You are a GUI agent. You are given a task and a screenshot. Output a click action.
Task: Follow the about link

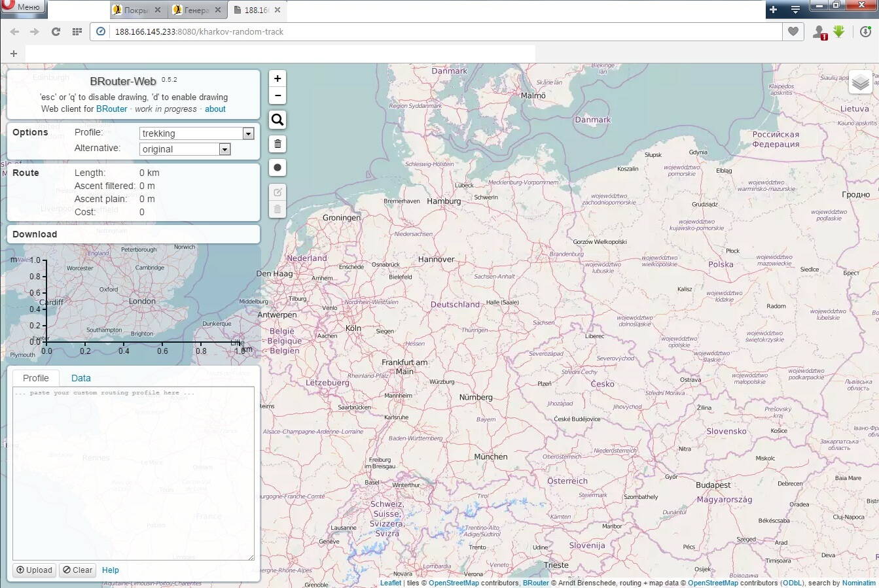[215, 109]
